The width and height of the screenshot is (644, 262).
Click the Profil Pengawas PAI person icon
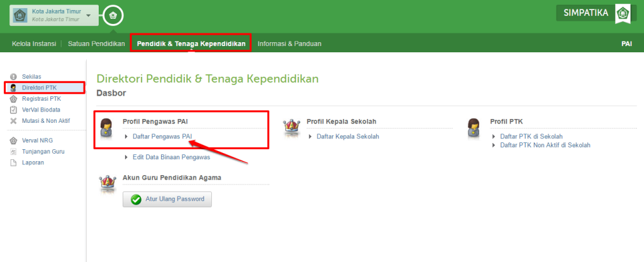tap(106, 128)
